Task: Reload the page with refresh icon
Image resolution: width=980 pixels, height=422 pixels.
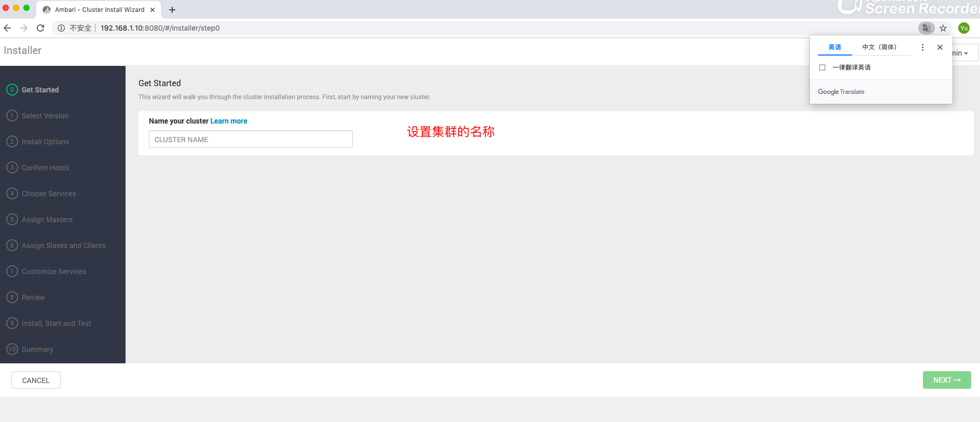Action: [x=40, y=28]
